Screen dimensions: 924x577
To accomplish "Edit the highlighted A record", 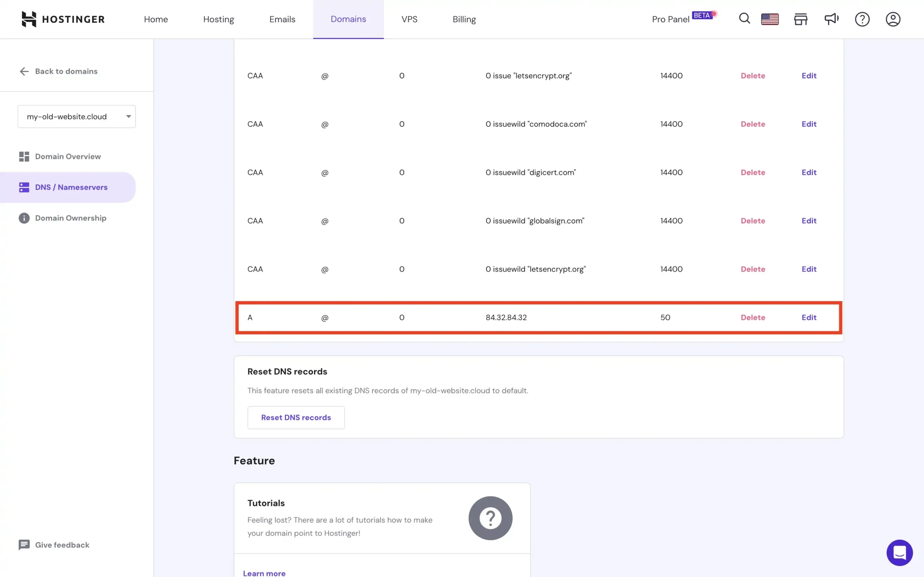I will click(809, 317).
